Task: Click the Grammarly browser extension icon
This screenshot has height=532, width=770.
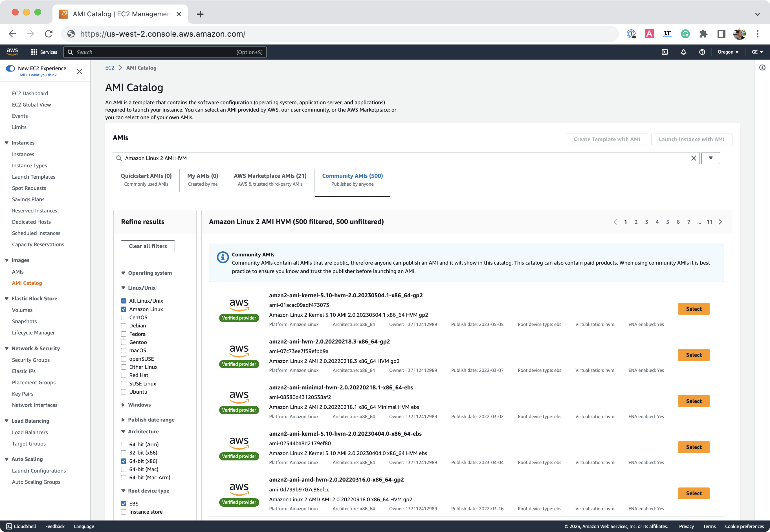Action: [685, 34]
